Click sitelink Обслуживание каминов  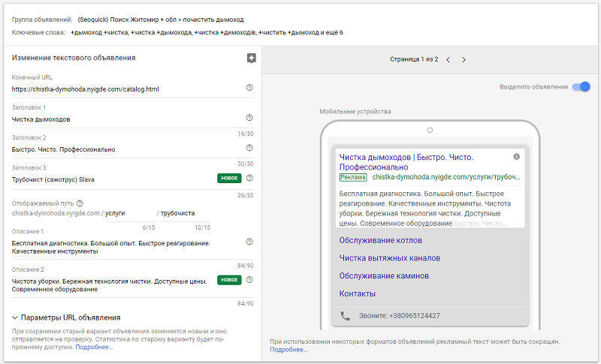pos(384,275)
